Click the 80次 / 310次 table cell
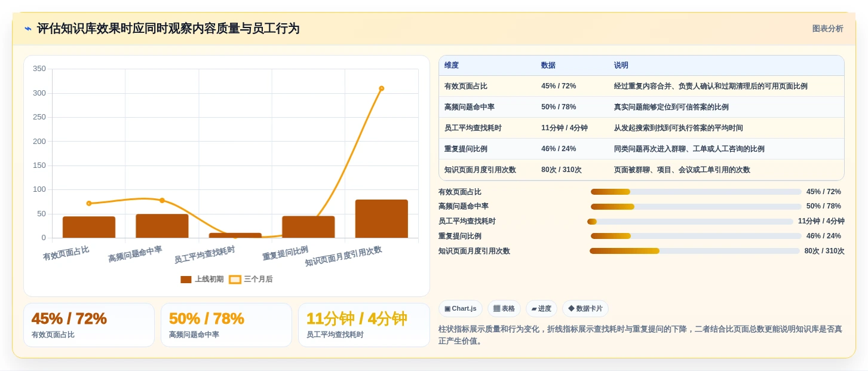This screenshot has height=371, width=868. click(562, 170)
